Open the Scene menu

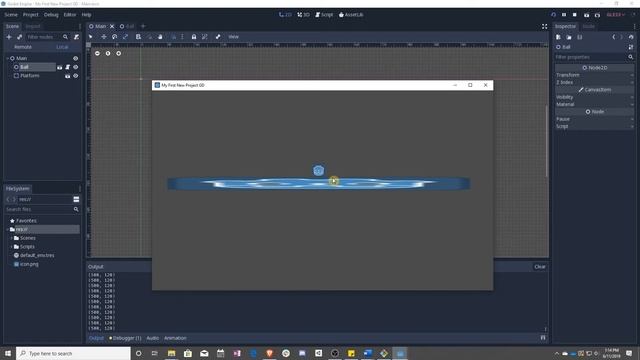[x=11, y=15]
